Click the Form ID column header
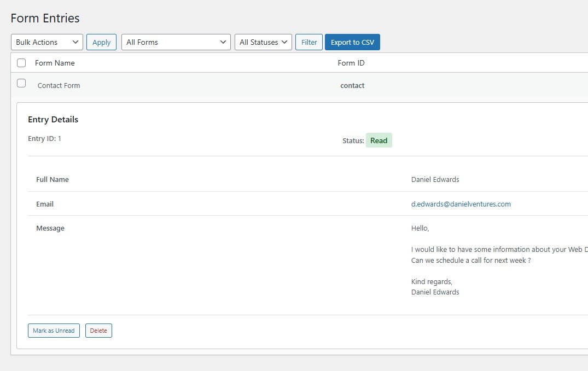Image resolution: width=588 pixels, height=371 pixels. [x=351, y=63]
